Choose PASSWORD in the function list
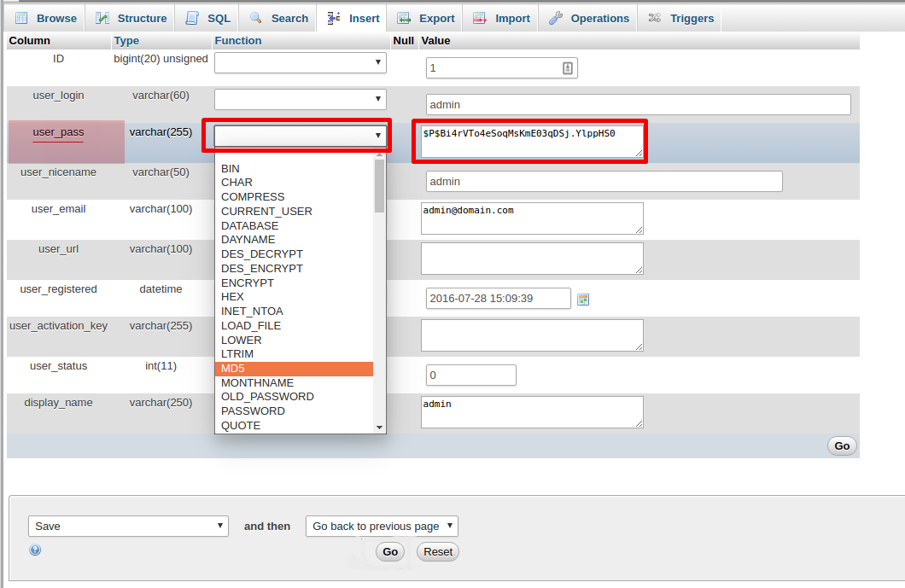 294,411
